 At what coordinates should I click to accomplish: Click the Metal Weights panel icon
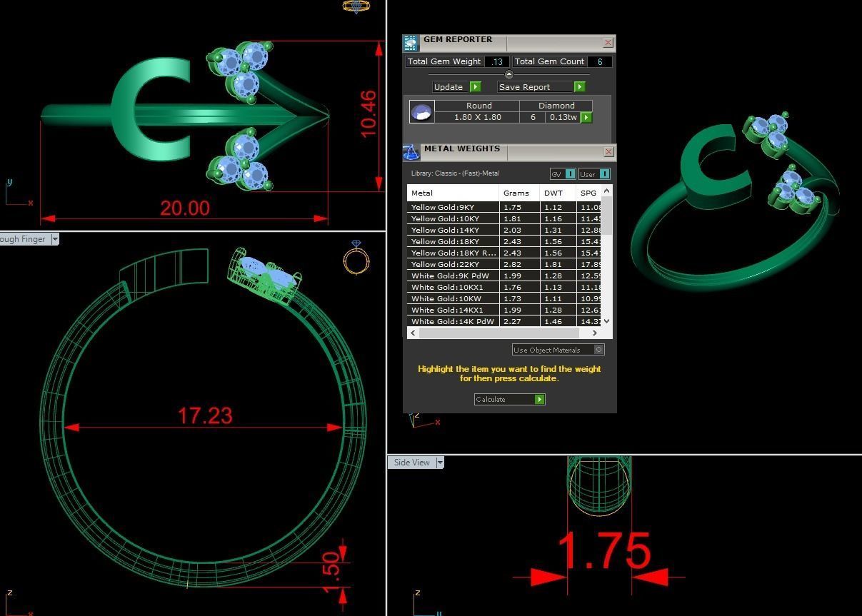coord(411,152)
